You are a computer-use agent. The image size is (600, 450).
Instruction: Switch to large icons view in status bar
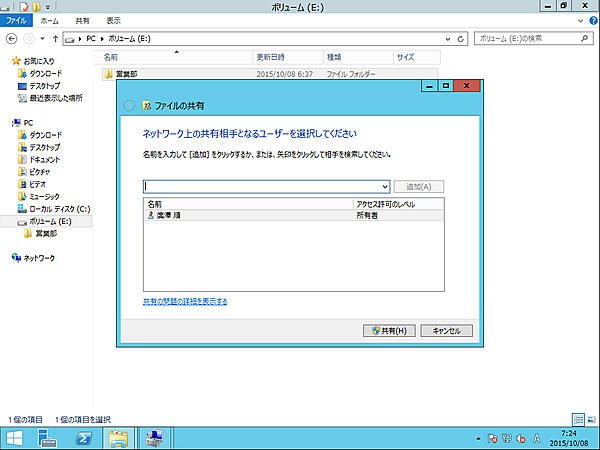click(x=591, y=420)
